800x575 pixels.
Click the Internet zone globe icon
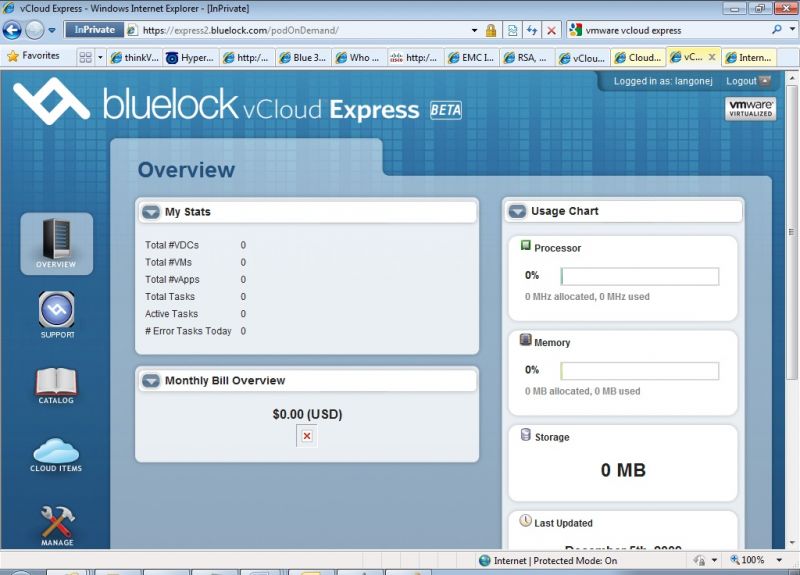[x=485, y=561]
